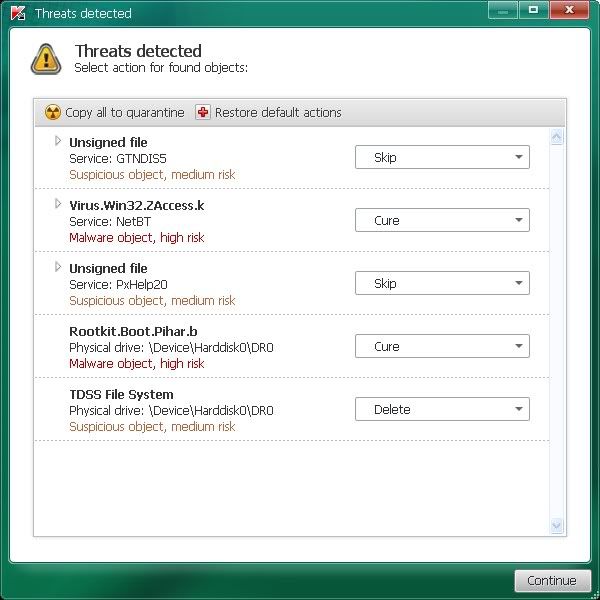Select the Rootkit.Boot.Pihar.b title

(133, 331)
